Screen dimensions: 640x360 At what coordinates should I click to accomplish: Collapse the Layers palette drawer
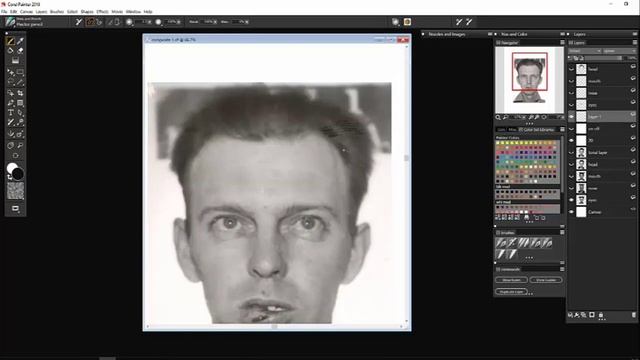point(568,34)
